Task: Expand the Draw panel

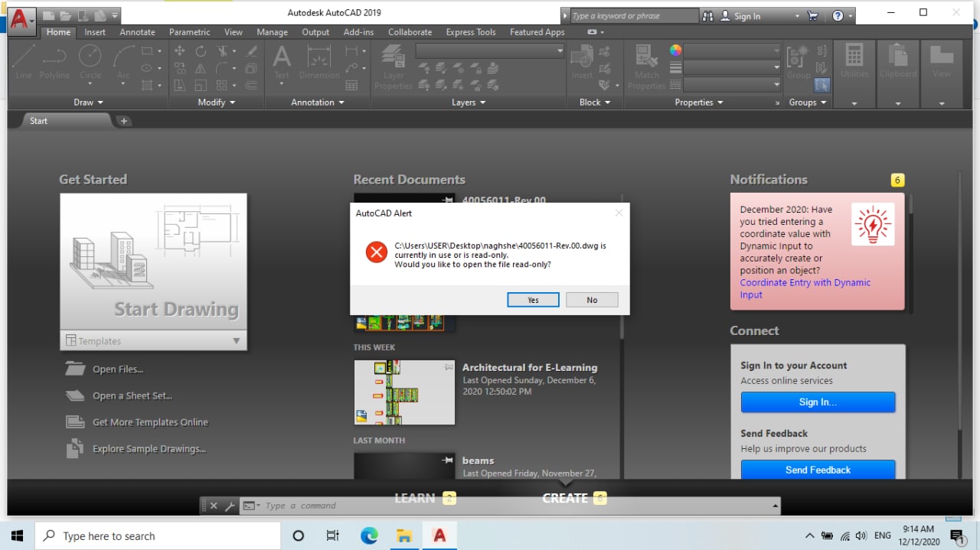Action: coord(88,103)
